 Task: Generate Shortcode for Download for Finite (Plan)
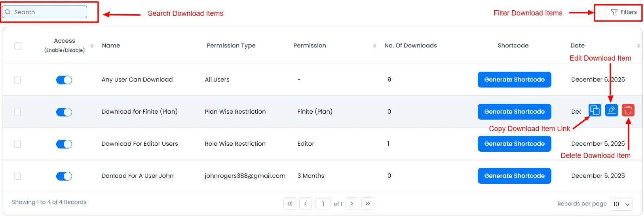click(514, 112)
